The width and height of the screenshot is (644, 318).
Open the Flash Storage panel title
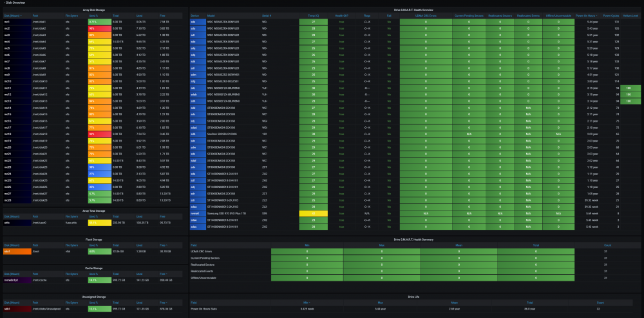point(95,239)
